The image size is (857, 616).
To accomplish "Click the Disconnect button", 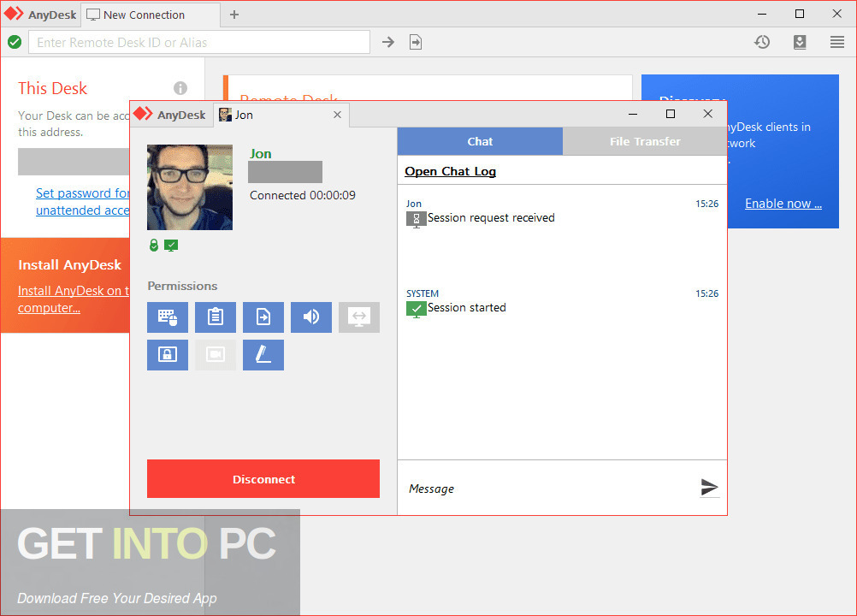I will pos(263,479).
